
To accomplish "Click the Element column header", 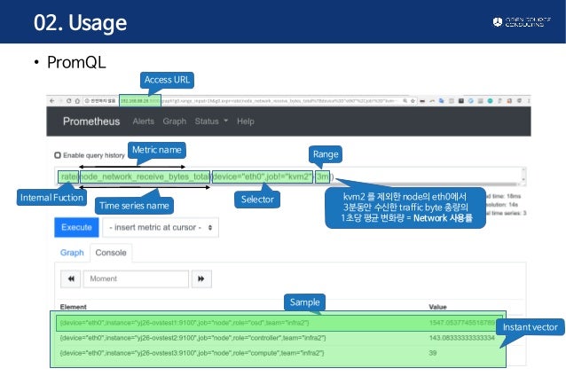I will pos(74,307).
